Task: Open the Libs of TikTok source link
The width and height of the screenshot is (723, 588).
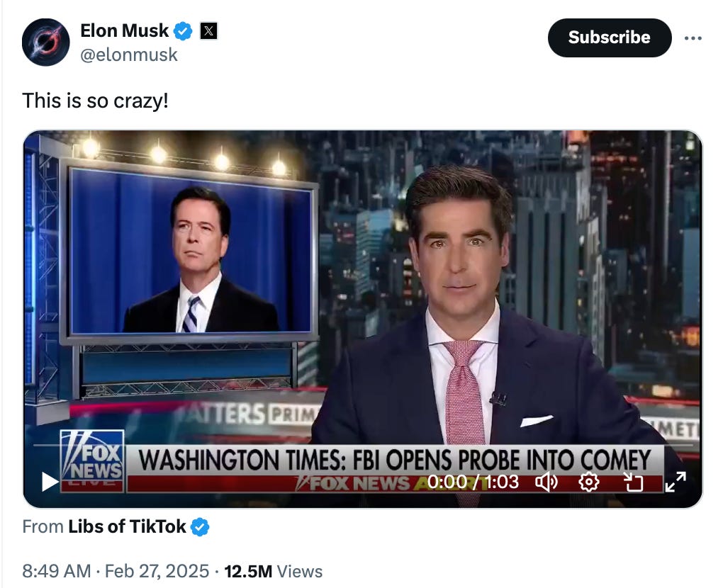Action: coord(127,526)
